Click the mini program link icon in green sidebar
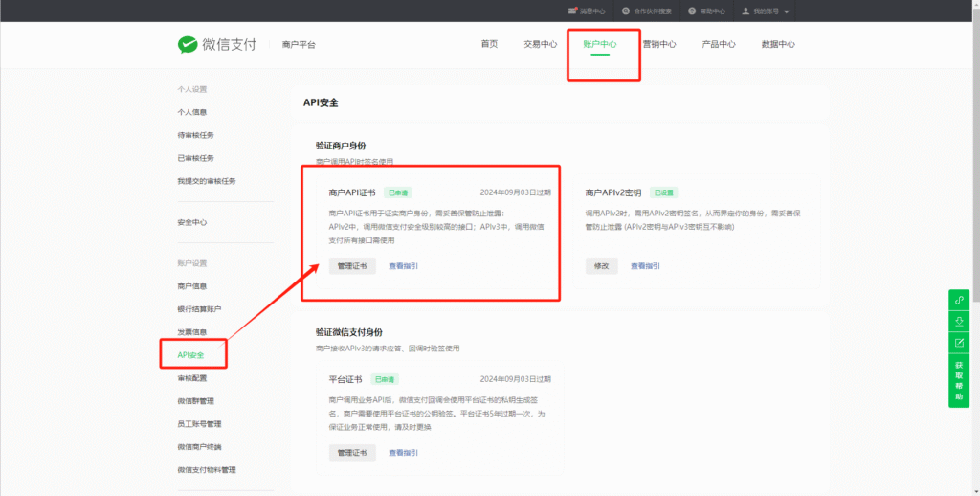This screenshot has width=980, height=496. (959, 301)
